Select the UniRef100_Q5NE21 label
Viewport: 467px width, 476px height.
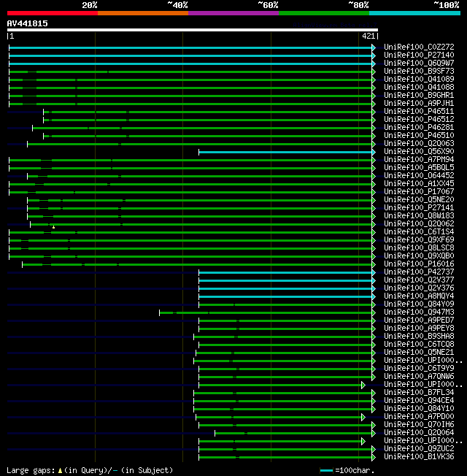coord(419,352)
